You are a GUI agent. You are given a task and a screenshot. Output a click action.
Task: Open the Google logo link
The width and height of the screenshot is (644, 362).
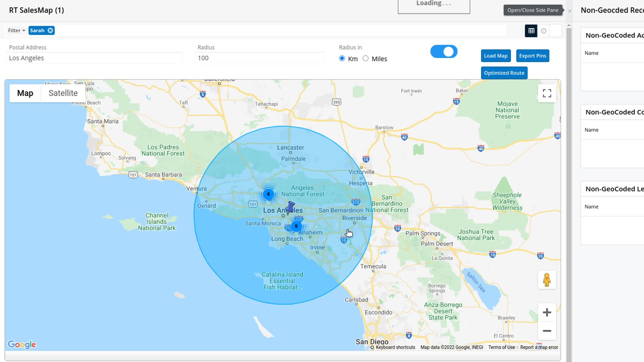(x=22, y=345)
